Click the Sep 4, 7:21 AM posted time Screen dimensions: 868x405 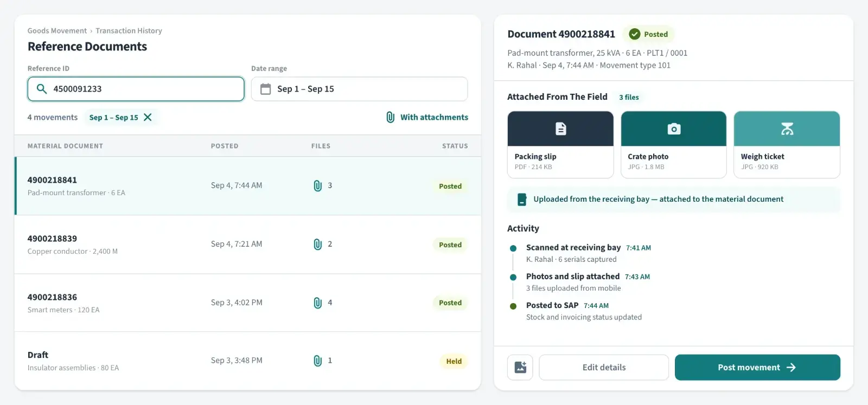[237, 245]
